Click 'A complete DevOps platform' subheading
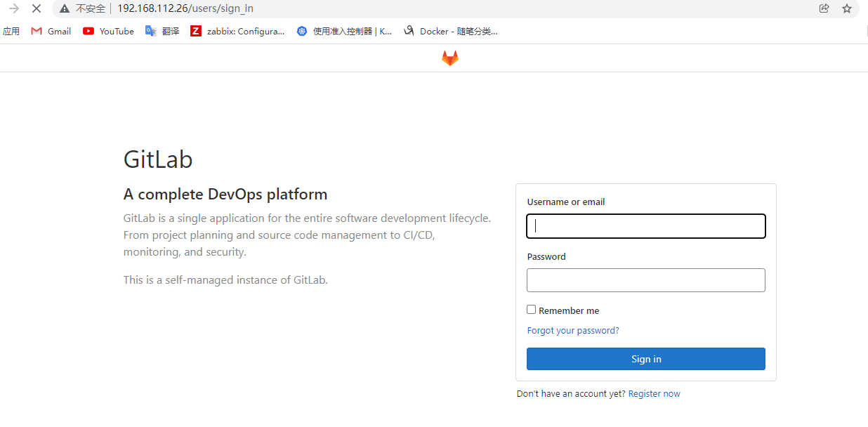Screen dimensions: 868x427 tap(225, 195)
